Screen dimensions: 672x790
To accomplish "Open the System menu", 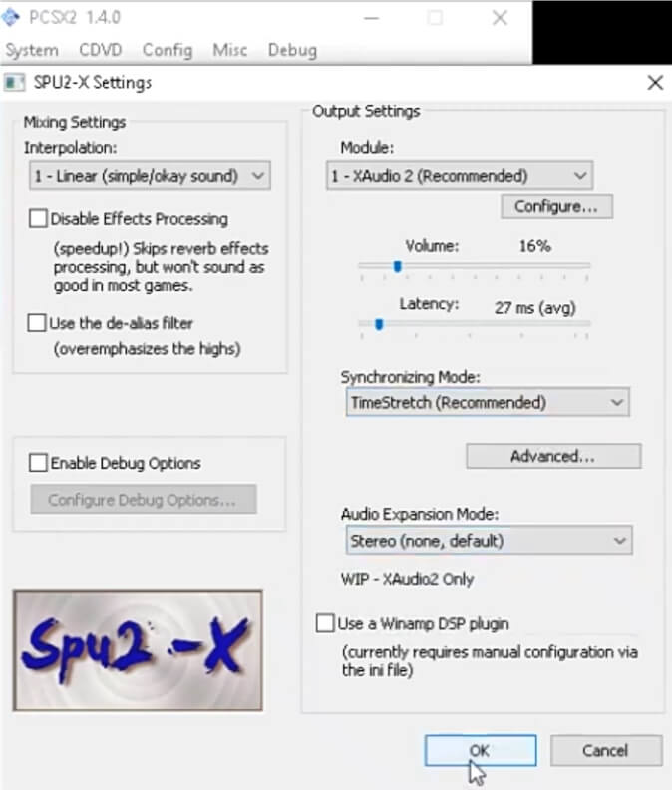I will 32,50.
